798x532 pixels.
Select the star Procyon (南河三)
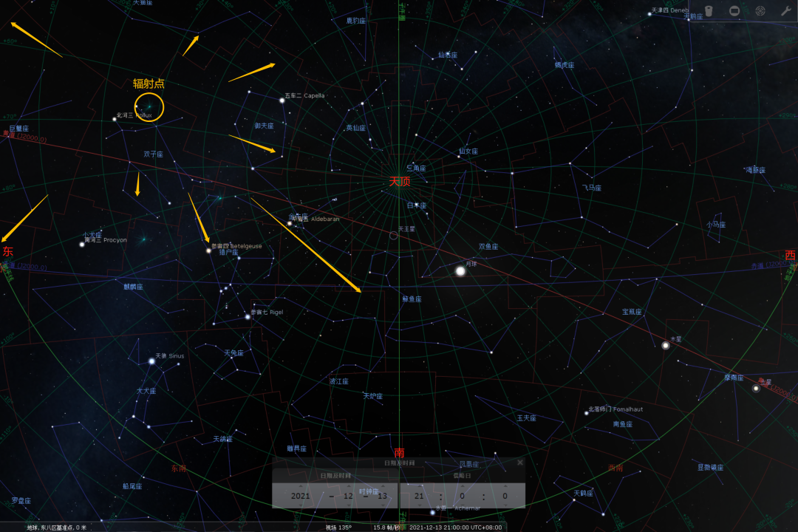(x=82, y=245)
